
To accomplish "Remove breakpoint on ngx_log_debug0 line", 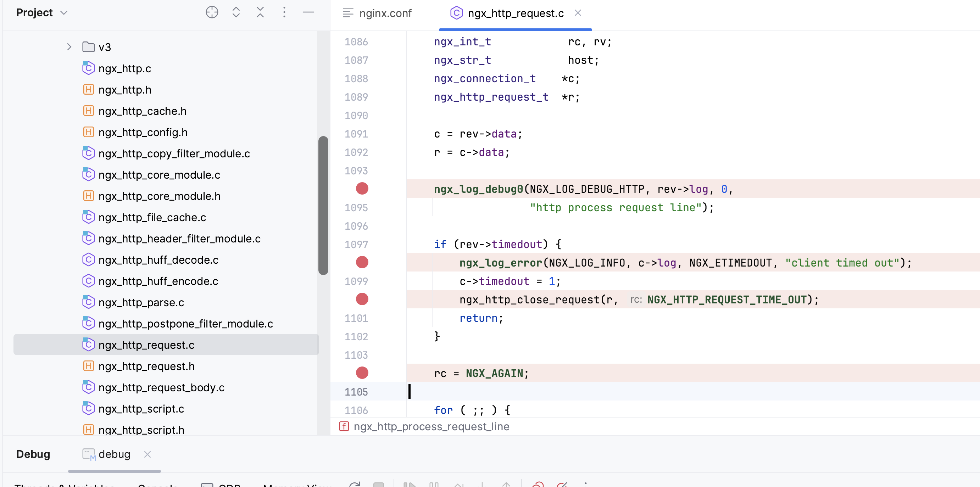I will [x=362, y=189].
